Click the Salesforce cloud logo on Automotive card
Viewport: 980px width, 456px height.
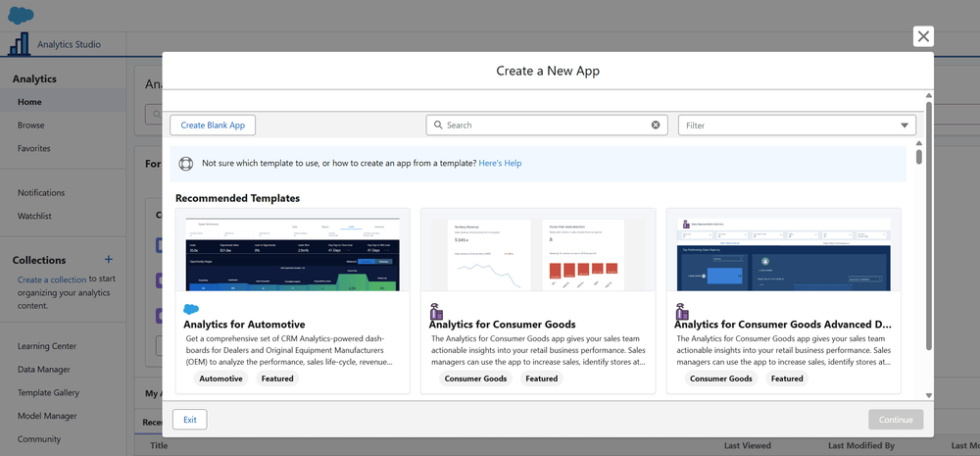point(191,310)
